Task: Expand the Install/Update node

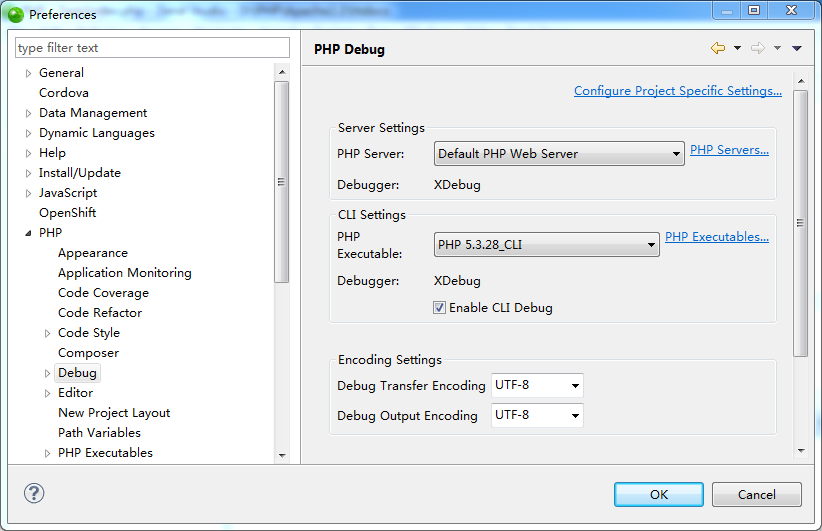Action: click(x=28, y=173)
